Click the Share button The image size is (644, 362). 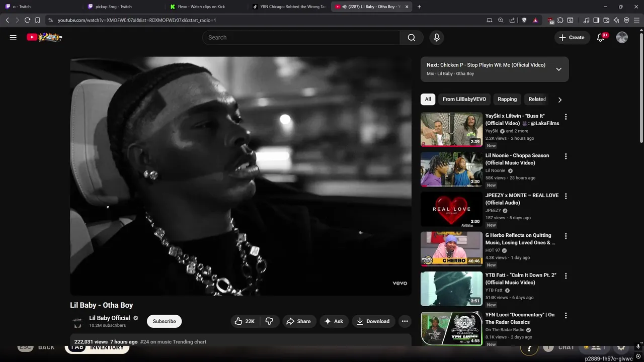point(299,321)
